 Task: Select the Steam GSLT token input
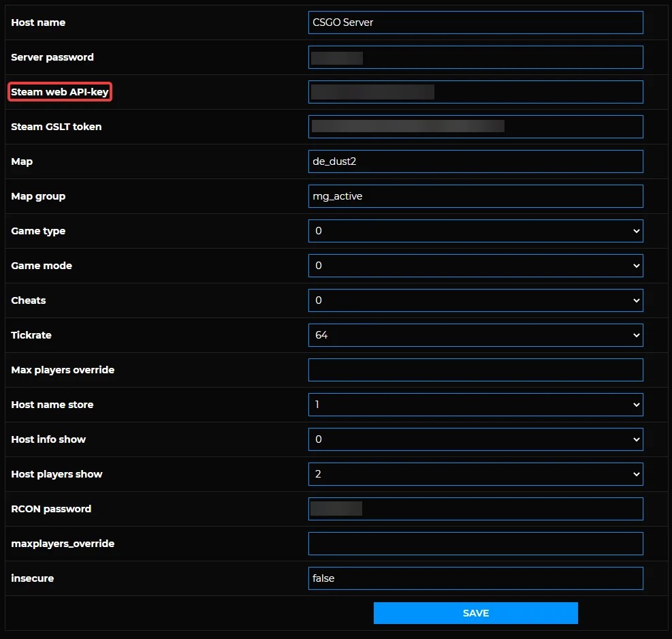tap(475, 126)
